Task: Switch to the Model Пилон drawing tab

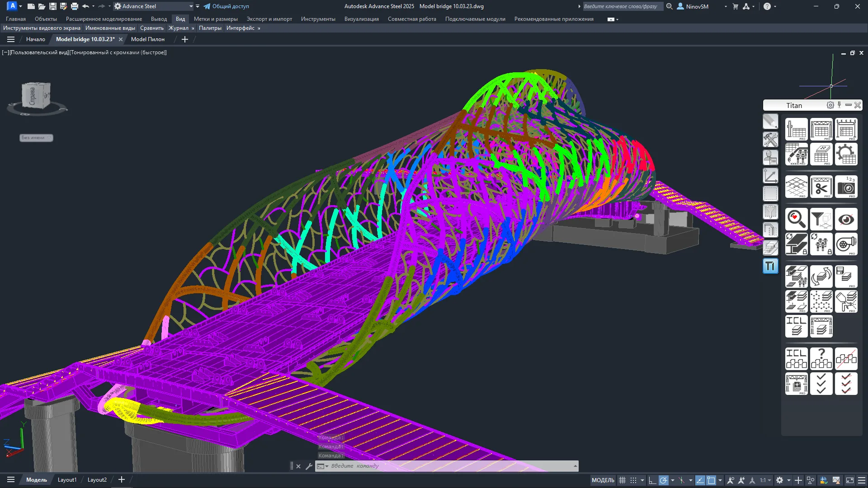Action: click(x=148, y=39)
